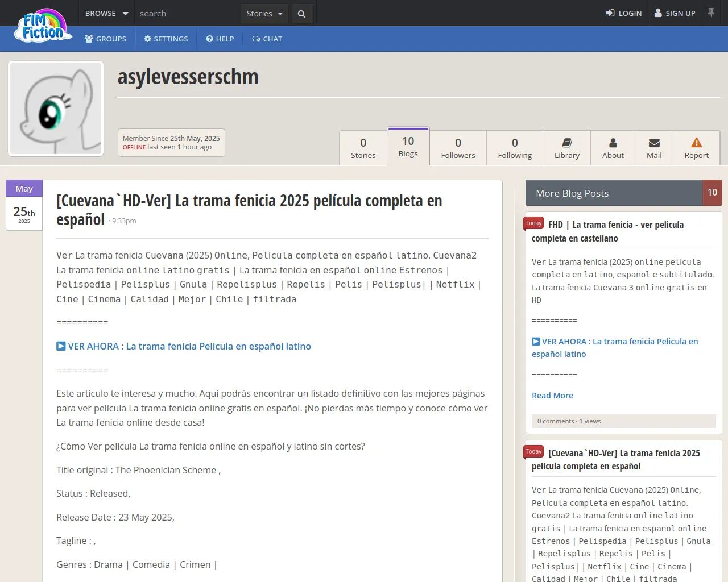Focus the search input field
This screenshot has width=728, height=582.
pyautogui.click(x=188, y=14)
